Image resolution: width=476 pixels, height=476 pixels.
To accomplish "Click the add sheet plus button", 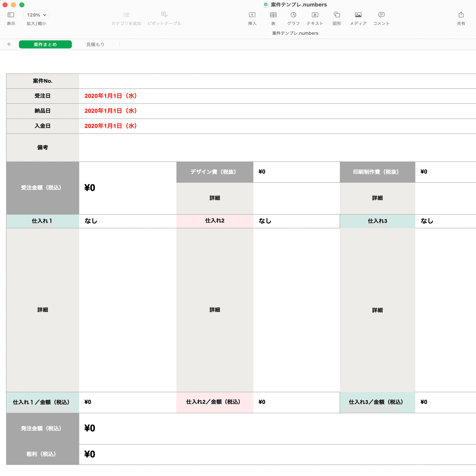I will click(9, 44).
